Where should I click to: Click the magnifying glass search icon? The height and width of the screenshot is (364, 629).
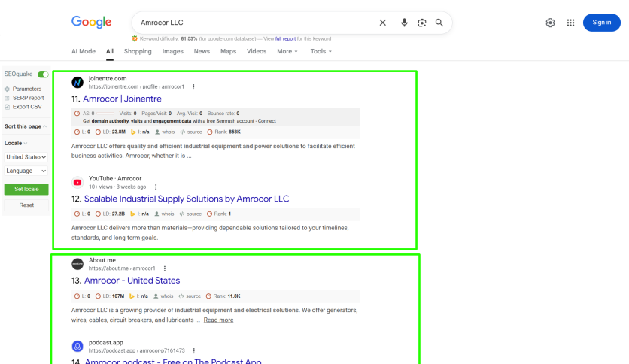coord(439,23)
